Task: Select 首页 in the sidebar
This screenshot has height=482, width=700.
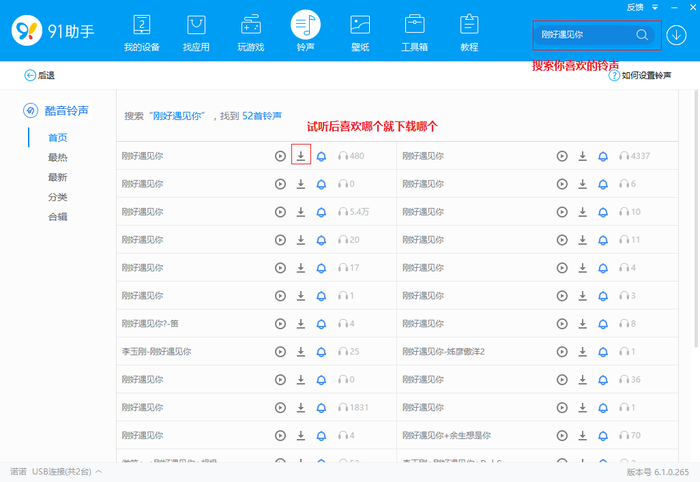Action: coord(58,137)
